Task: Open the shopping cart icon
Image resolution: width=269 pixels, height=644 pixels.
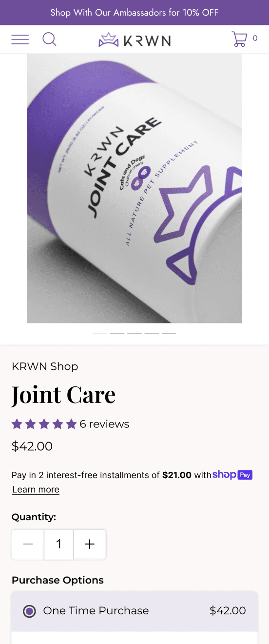Action: tap(239, 39)
